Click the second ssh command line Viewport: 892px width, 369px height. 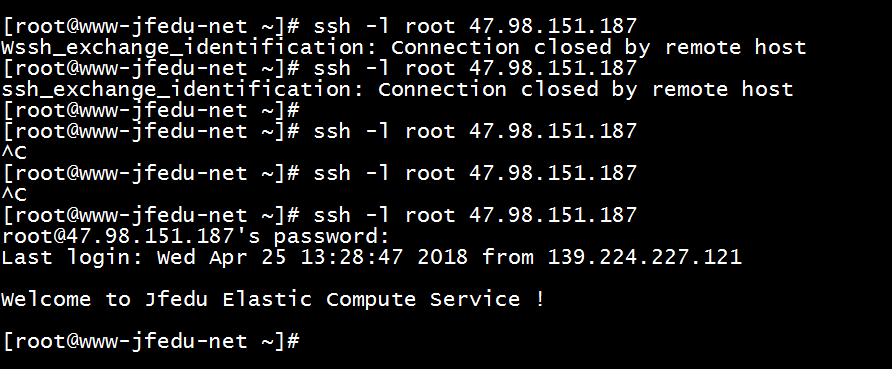[x=475, y=68]
